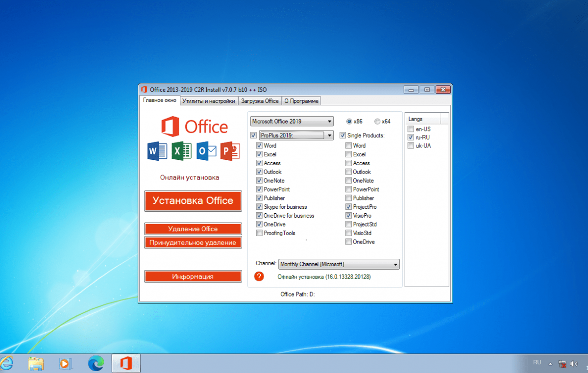Image resolution: width=588 pixels, height=373 pixels.
Task: Check uk-UA language checkbox
Action: (411, 146)
